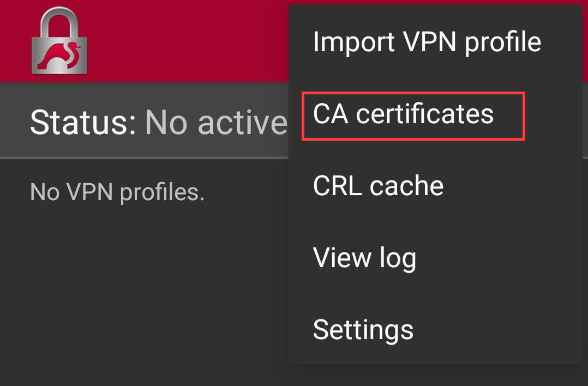The height and width of the screenshot is (386, 588).
Task: Tap the word "log" in the View log entry
Action: pyautogui.click(x=399, y=258)
